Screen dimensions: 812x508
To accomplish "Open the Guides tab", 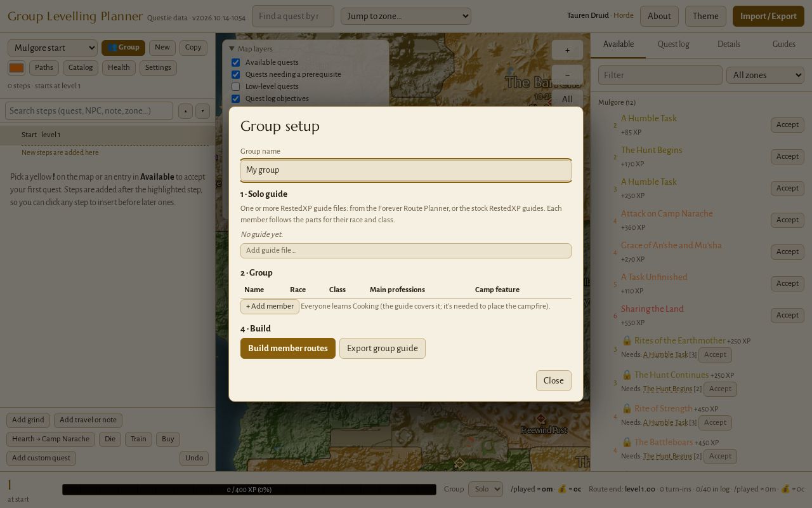I will pyautogui.click(x=784, y=44).
